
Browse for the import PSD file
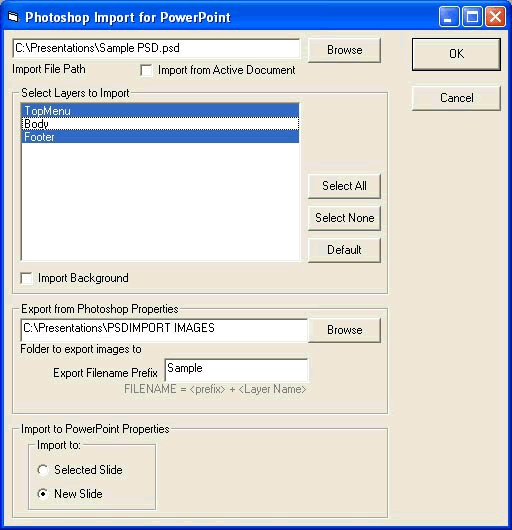point(344,50)
